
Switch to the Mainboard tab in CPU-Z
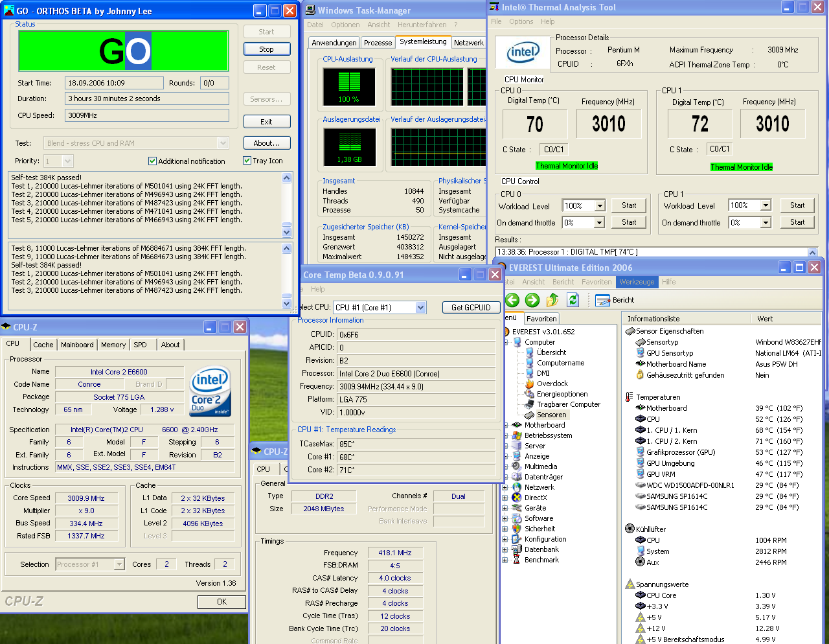click(x=77, y=345)
